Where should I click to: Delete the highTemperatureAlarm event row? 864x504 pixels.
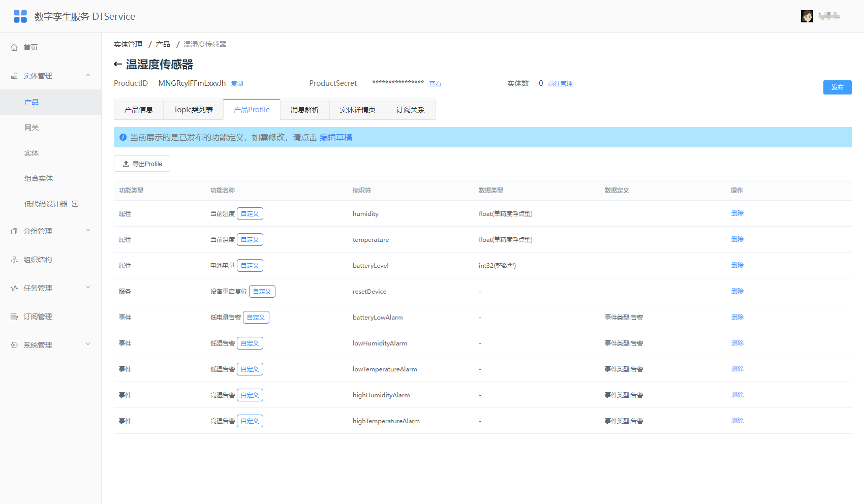click(x=737, y=421)
